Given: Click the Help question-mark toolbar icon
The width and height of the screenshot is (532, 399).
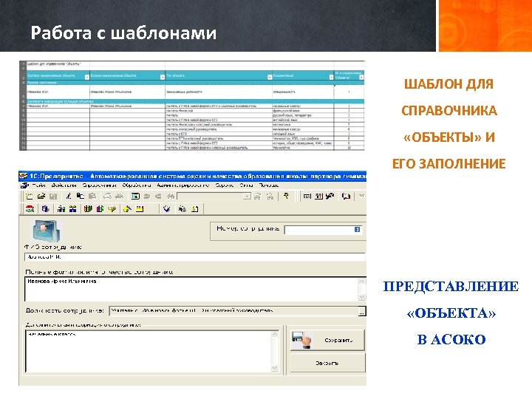Looking at the screenshot, I should [286, 196].
